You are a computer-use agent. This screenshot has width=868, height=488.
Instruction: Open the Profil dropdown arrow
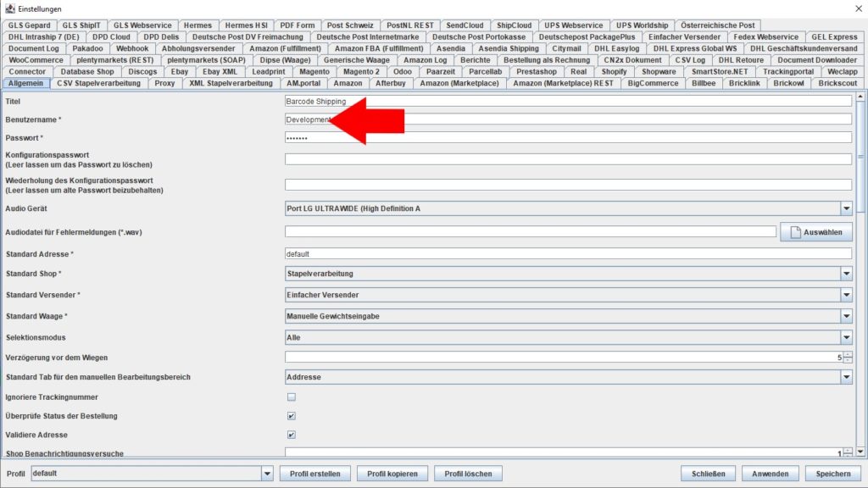[x=267, y=474]
